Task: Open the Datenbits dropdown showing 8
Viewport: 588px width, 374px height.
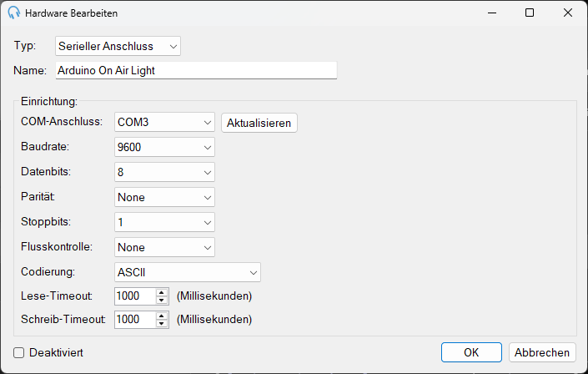Action: tap(164, 172)
